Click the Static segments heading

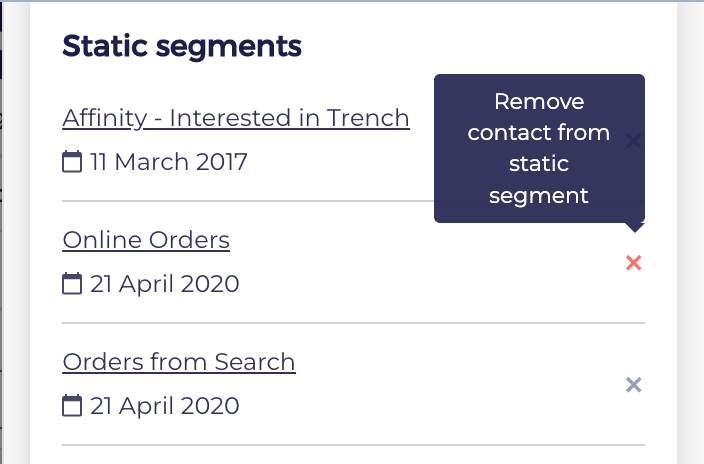click(x=182, y=46)
